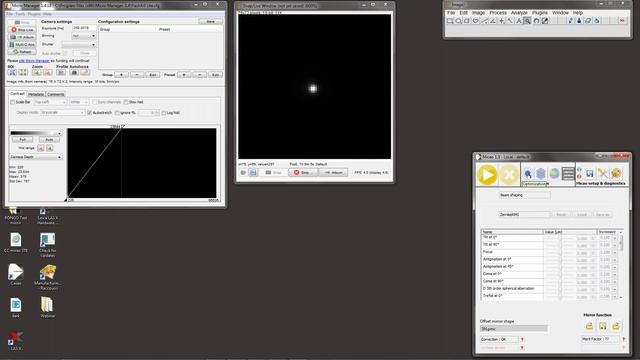Click the list-lines icon in Micao toolbar
The image size is (640, 360).
tap(568, 173)
